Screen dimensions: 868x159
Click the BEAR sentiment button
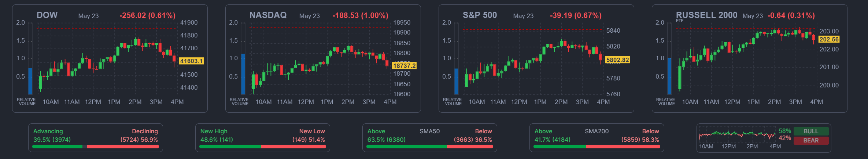811,140
